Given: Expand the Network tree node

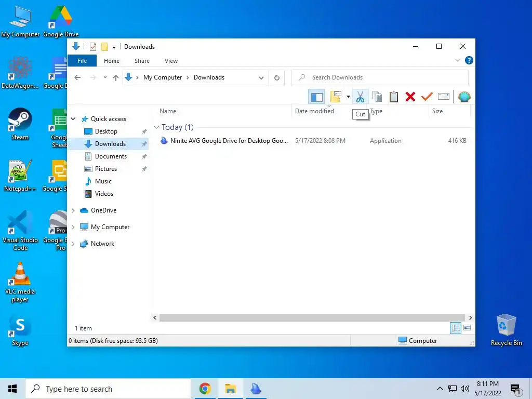Looking at the screenshot, I should [x=73, y=244].
